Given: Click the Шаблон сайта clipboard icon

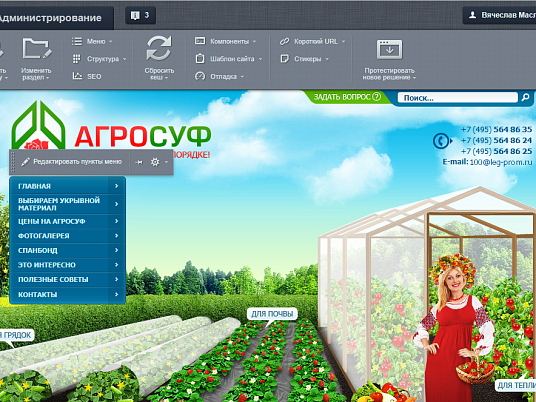Looking at the screenshot, I should click(200, 58).
